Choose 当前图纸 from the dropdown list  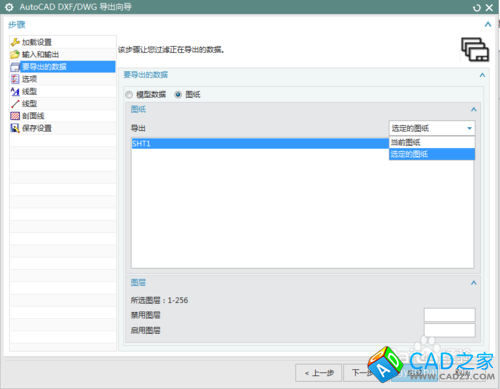click(432, 143)
